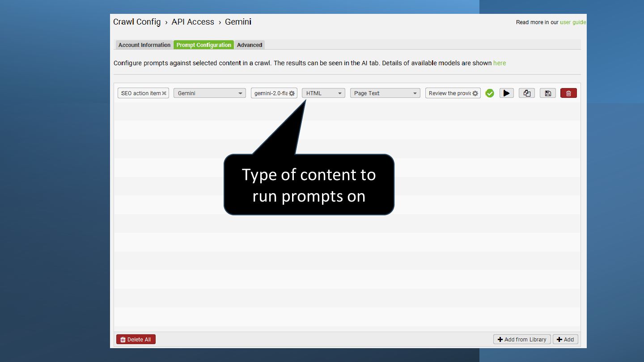
Task: Open gemini-2.0-flash model settings gear
Action: click(x=292, y=93)
